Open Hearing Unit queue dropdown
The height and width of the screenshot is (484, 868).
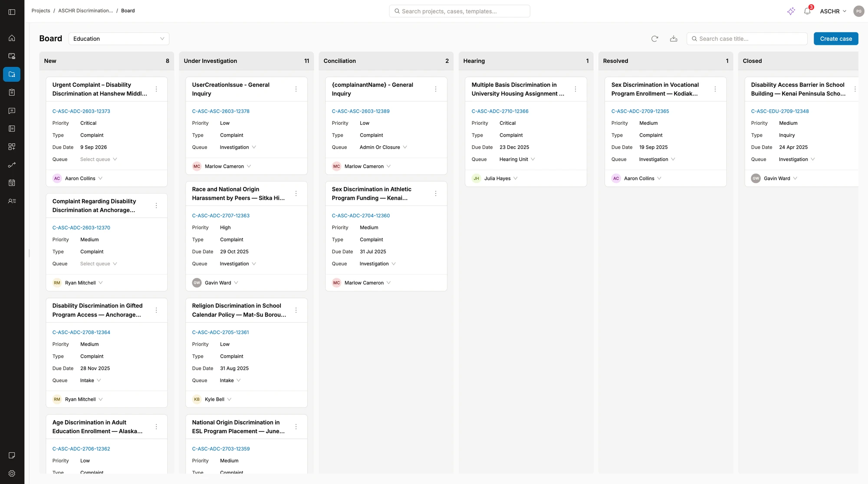click(x=517, y=159)
